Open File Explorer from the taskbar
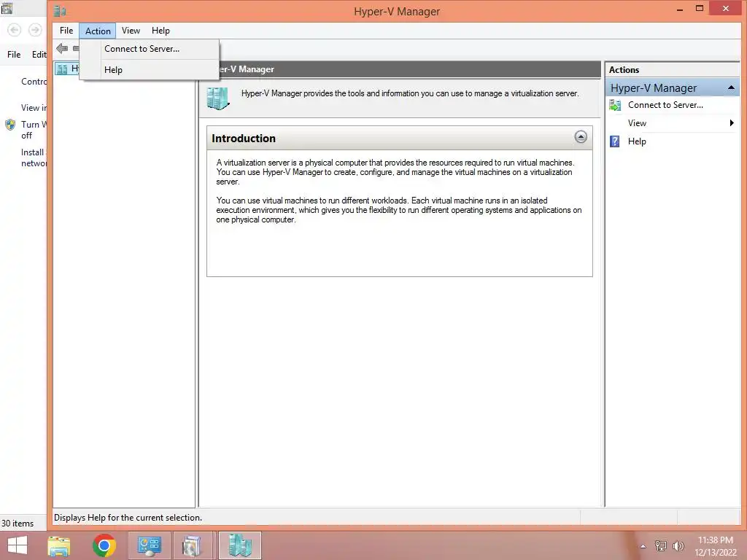747x560 pixels. tap(59, 545)
